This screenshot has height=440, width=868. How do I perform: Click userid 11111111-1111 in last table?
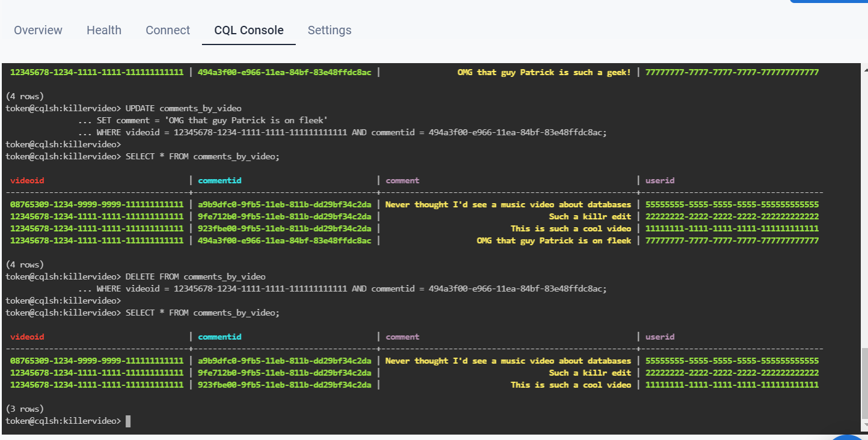coord(732,385)
